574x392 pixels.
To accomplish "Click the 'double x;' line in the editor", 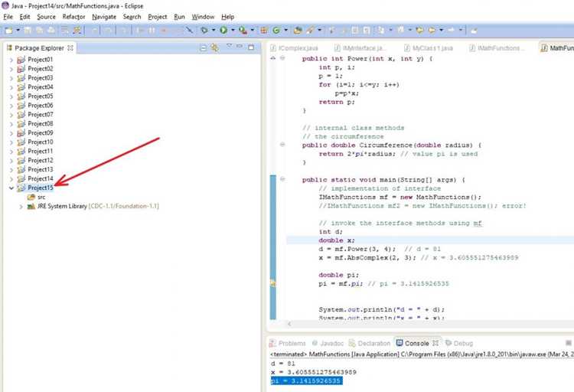I will [337, 240].
